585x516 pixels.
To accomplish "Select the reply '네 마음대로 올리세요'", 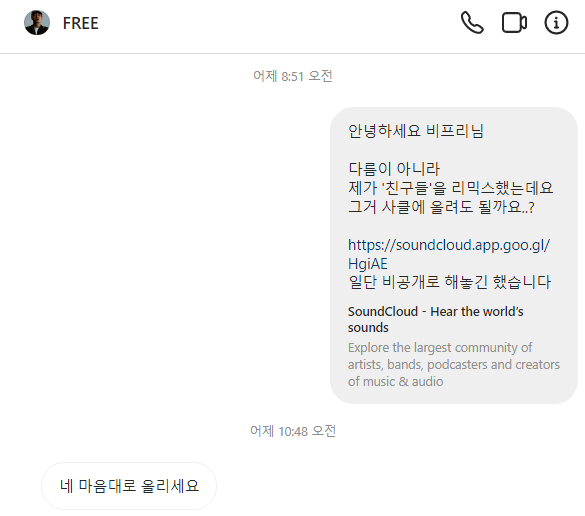I will point(129,486).
